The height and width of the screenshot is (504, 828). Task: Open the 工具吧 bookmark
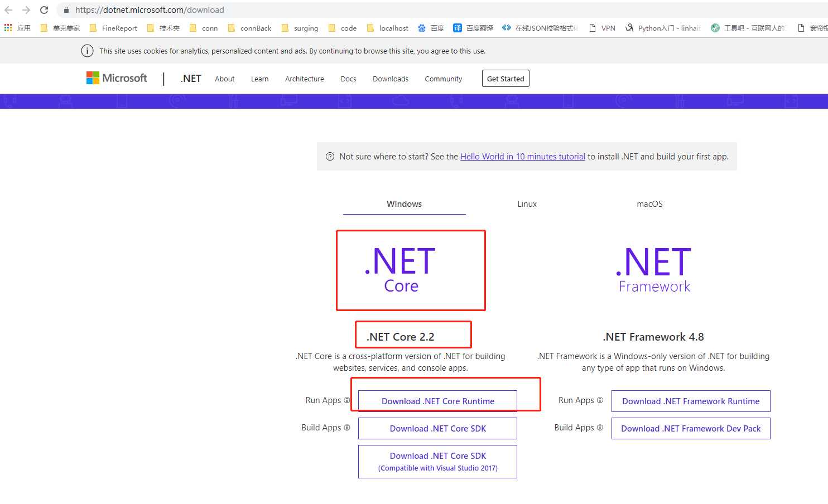[x=748, y=28]
